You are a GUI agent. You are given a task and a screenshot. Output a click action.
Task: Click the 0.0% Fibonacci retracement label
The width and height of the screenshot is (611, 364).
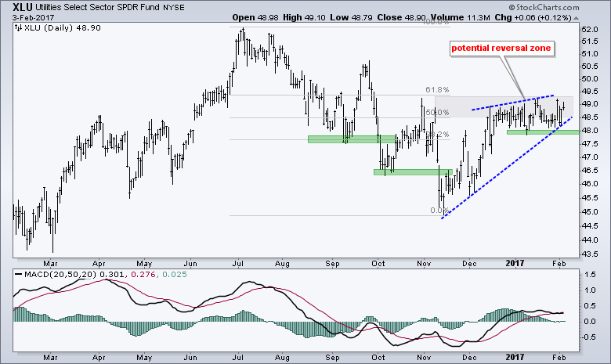[x=439, y=211]
